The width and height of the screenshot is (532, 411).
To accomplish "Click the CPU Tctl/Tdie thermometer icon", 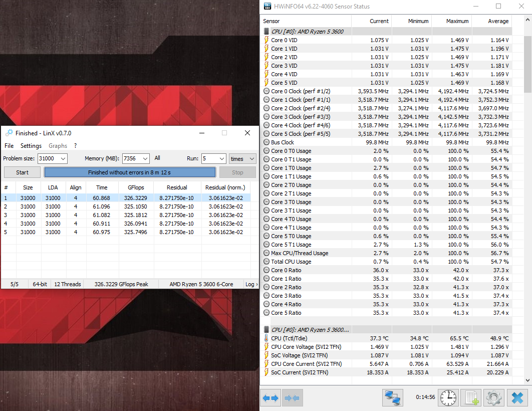I will coord(267,338).
